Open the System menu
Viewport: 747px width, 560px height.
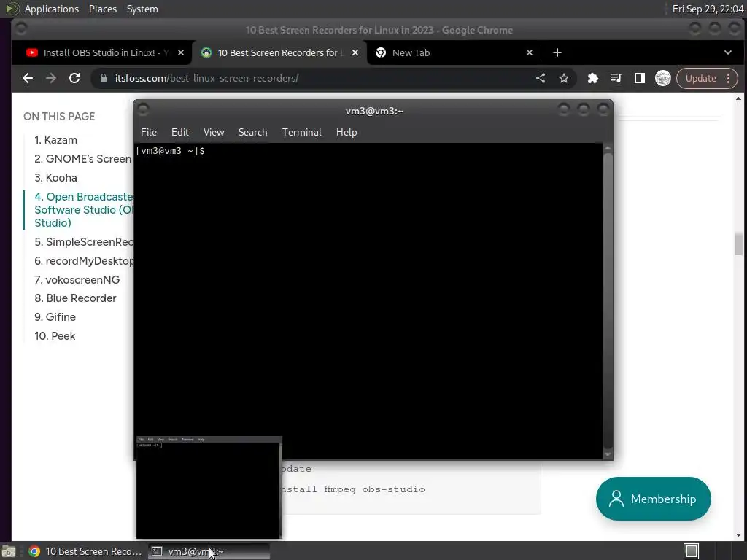pyautogui.click(x=142, y=9)
